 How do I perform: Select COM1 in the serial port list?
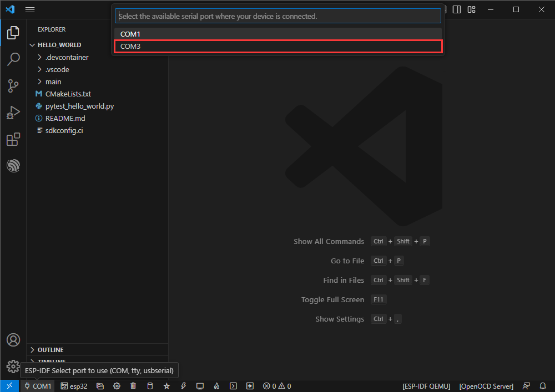coord(278,34)
